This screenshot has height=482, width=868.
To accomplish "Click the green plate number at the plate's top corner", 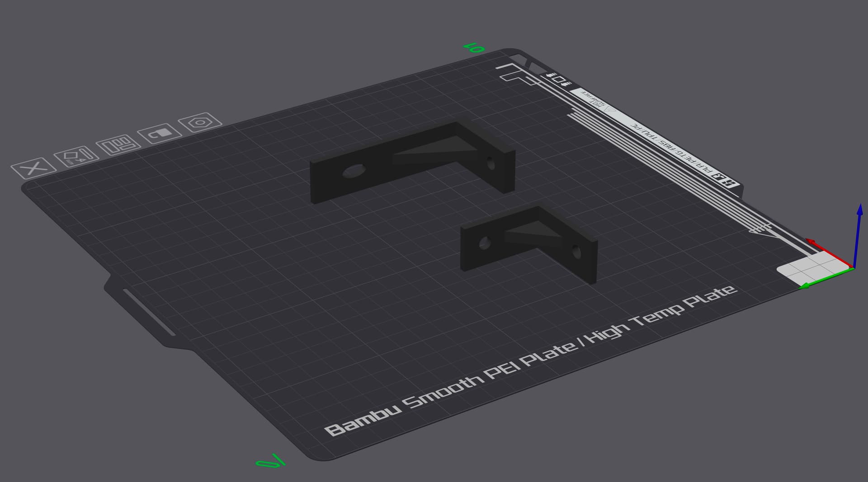I will point(474,47).
